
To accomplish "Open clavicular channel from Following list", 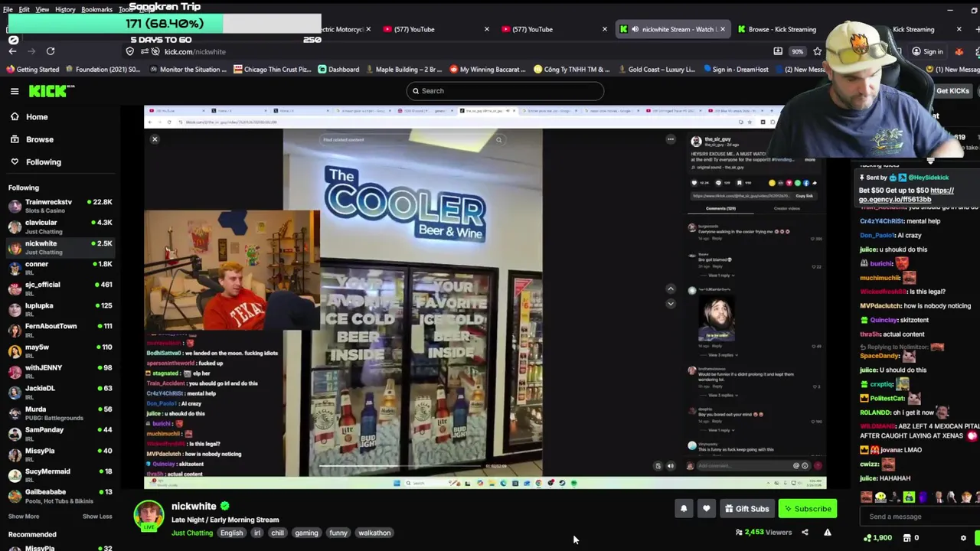I will point(60,227).
